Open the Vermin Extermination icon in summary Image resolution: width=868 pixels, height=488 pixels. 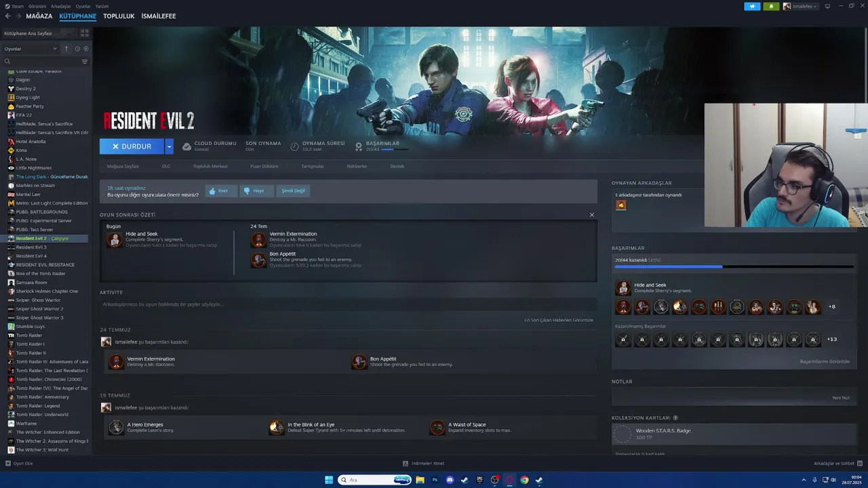258,239
